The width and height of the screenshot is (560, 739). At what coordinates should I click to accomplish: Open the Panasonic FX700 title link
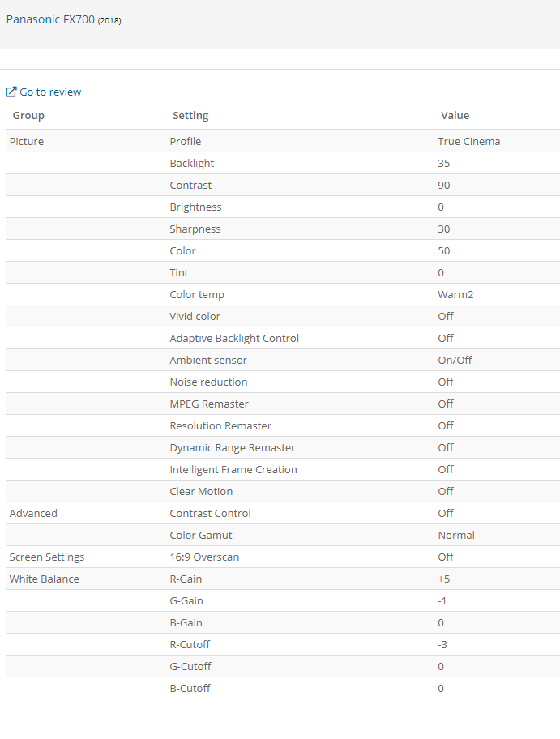pyautogui.click(x=50, y=19)
